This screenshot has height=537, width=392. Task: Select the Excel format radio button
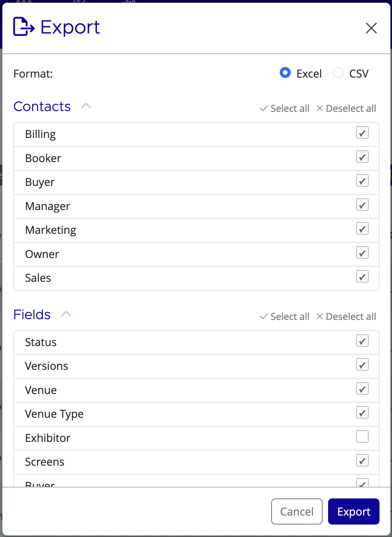point(285,73)
